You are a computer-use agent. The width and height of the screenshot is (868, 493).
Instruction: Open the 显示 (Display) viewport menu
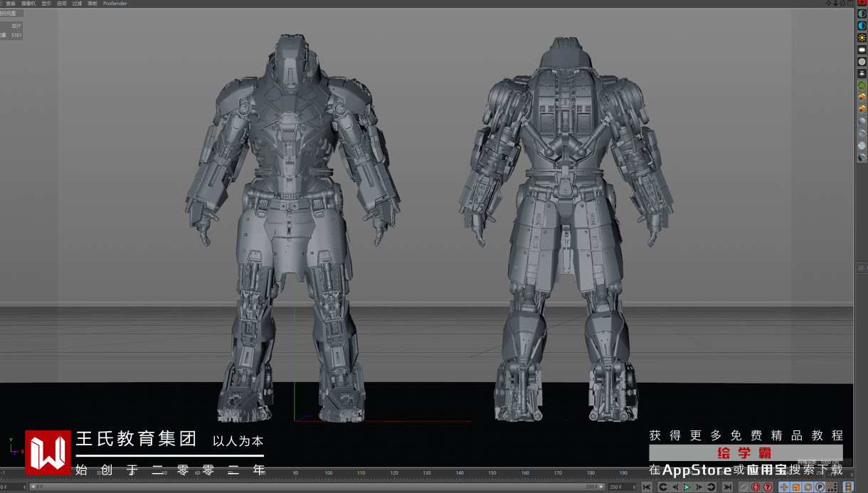46,4
